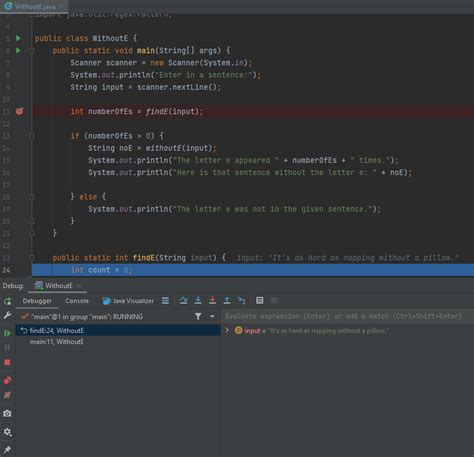
Task: Collapse the if block fold on line 13
Action: click(32, 136)
